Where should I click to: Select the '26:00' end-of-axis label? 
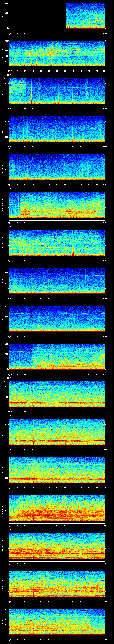(105, 639)
